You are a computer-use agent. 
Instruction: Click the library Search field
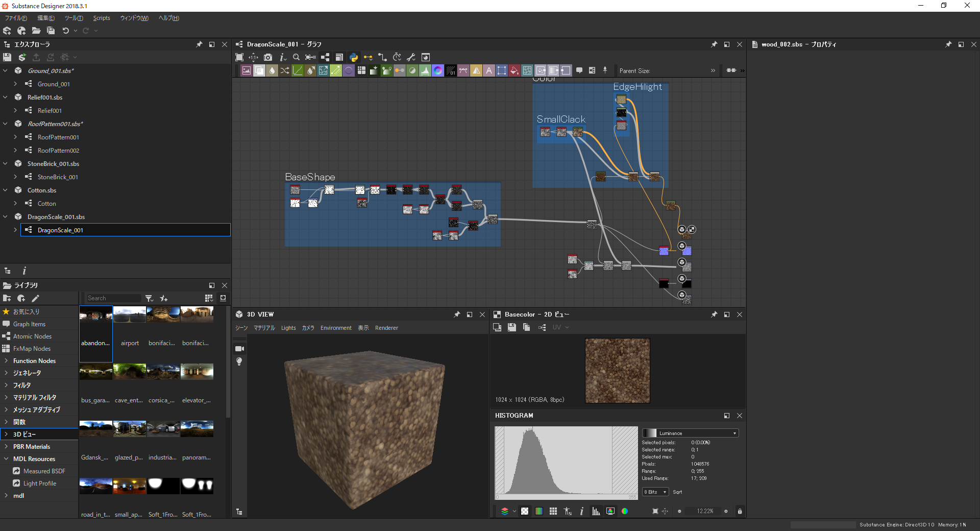tap(113, 298)
